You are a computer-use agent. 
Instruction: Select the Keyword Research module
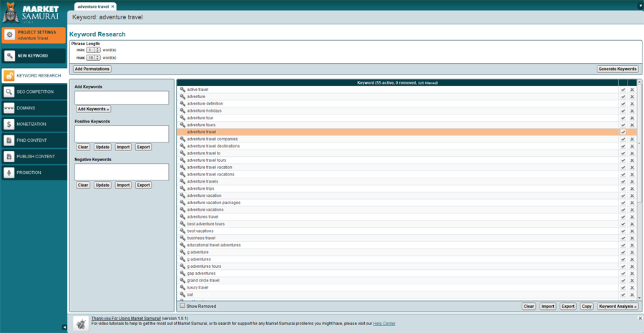click(x=34, y=76)
